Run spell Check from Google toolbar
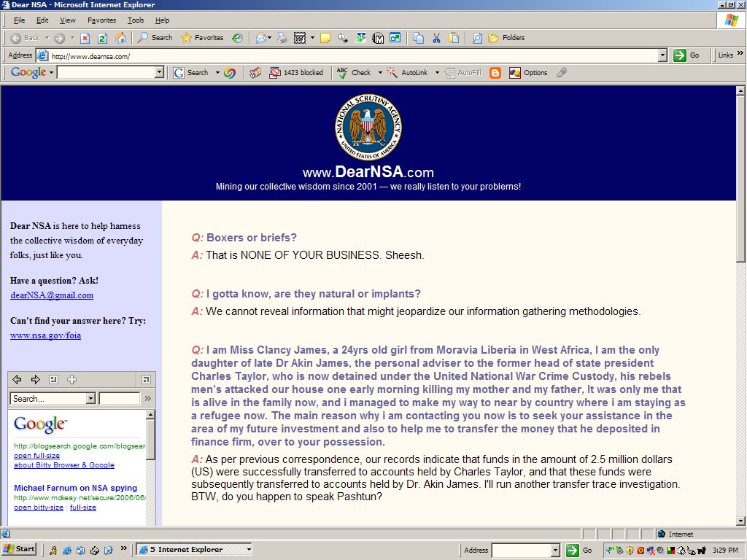 tap(354, 72)
